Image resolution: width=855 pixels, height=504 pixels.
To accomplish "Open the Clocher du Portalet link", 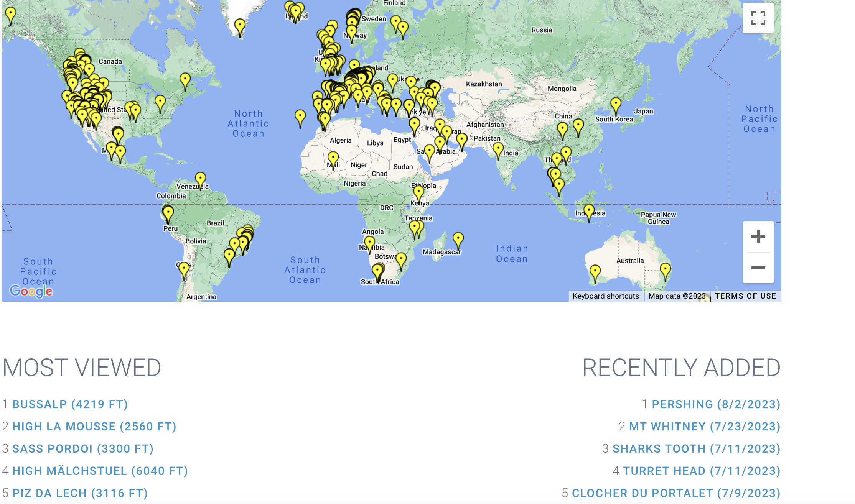I will tap(676, 493).
